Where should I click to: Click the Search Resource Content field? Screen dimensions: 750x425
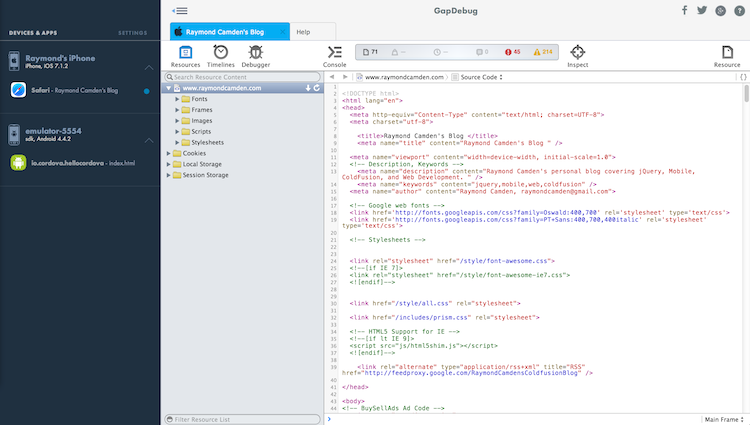click(x=243, y=77)
